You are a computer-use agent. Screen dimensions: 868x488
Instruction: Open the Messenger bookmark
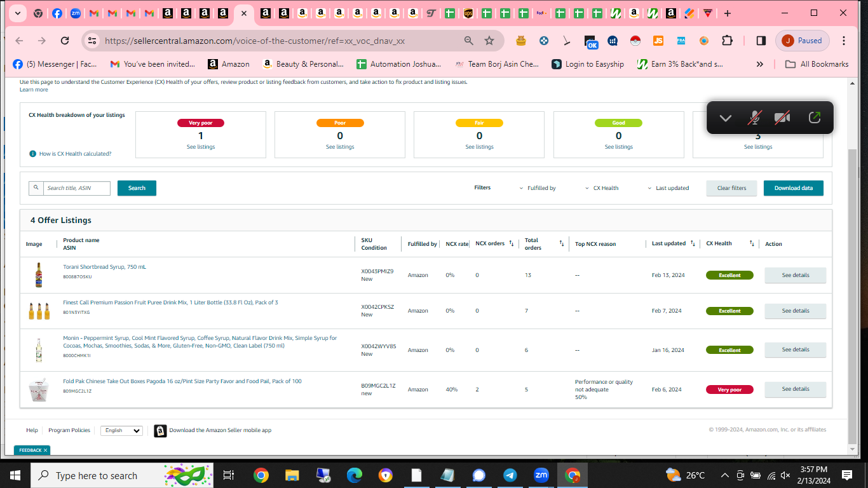point(55,64)
